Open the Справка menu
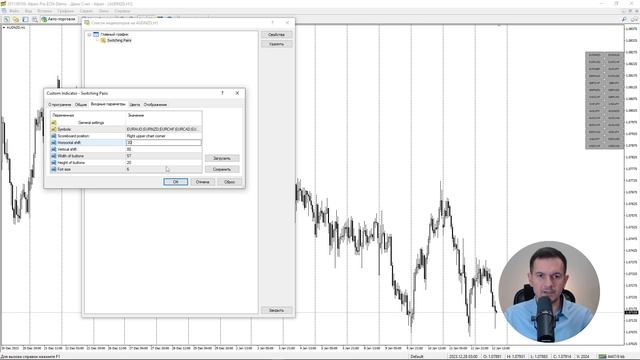640x360 pixels. click(122, 11)
